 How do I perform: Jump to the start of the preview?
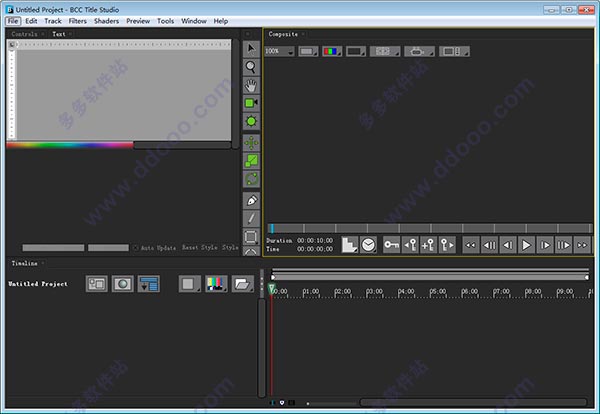click(x=471, y=245)
